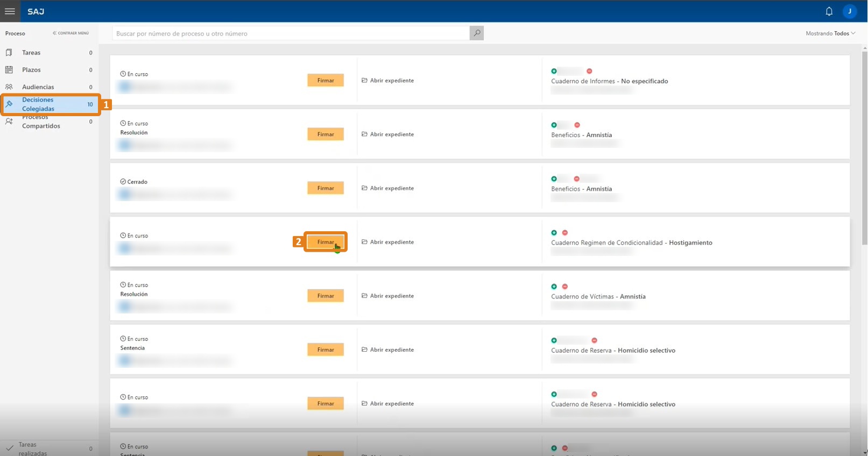Collapse the menu with Contraer Menú
The image size is (868, 456).
70,33
